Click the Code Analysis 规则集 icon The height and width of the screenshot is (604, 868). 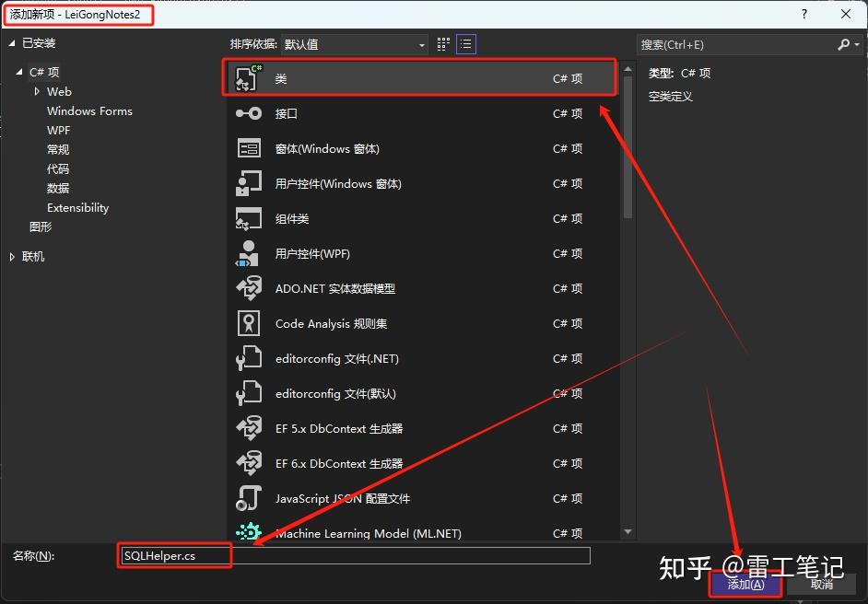(x=249, y=323)
